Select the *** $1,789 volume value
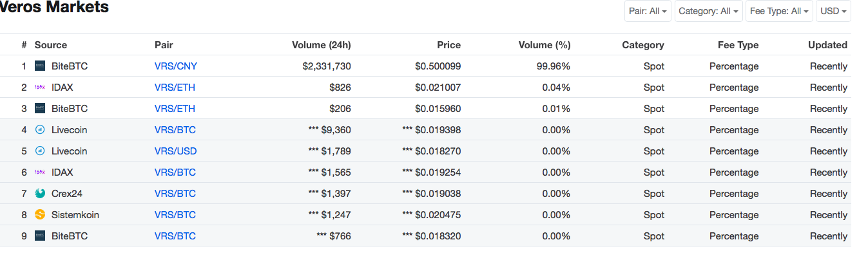This screenshot has width=868, height=260. pos(330,151)
